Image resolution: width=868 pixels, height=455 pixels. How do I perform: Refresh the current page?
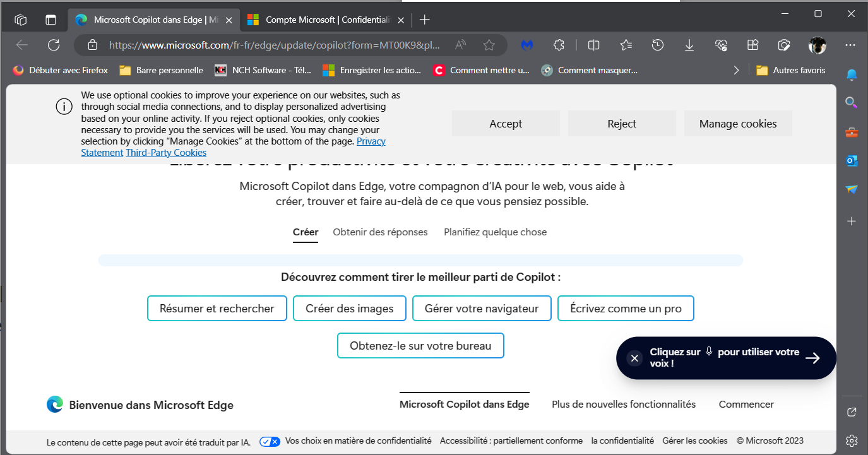coord(54,45)
